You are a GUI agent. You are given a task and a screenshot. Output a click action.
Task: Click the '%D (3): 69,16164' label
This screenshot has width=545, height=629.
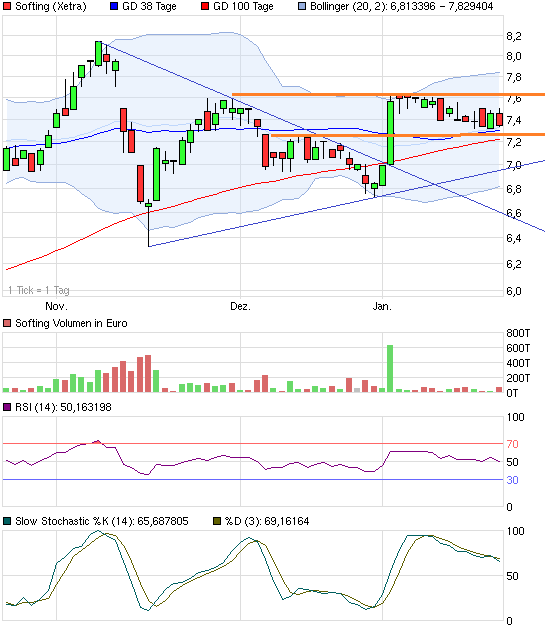pos(267,521)
